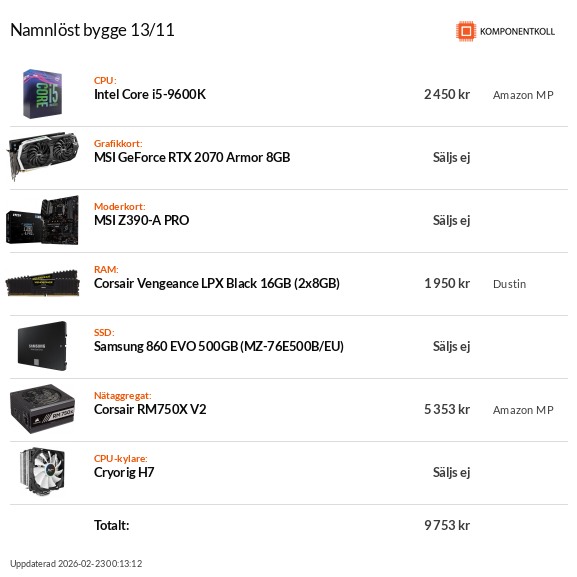Click the 2 450 kr CPU price
This screenshot has height=577, width=577.
tap(447, 95)
